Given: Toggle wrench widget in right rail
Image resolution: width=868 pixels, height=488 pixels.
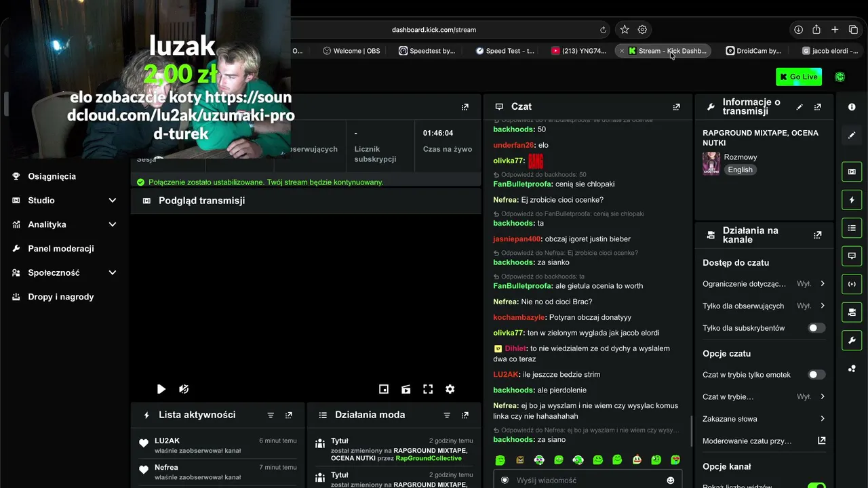Looking at the screenshot, I should tap(852, 340).
